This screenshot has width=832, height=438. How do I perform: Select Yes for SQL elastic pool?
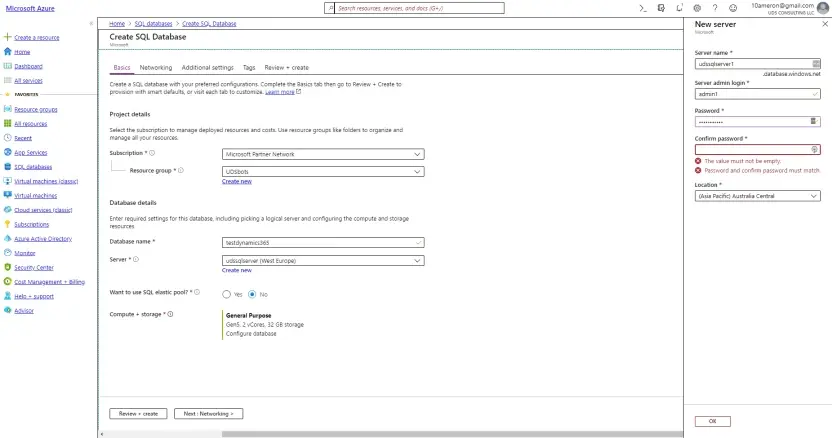(x=227, y=294)
